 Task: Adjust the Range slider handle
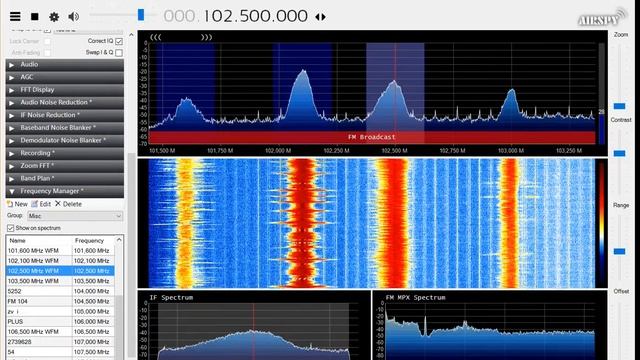[x=619, y=251]
